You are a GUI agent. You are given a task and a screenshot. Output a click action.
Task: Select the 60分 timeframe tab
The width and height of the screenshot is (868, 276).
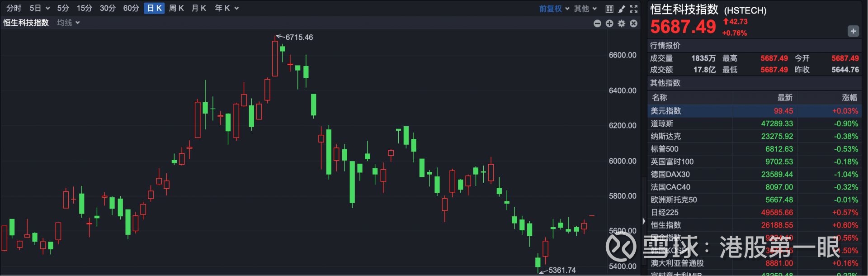coord(131,8)
